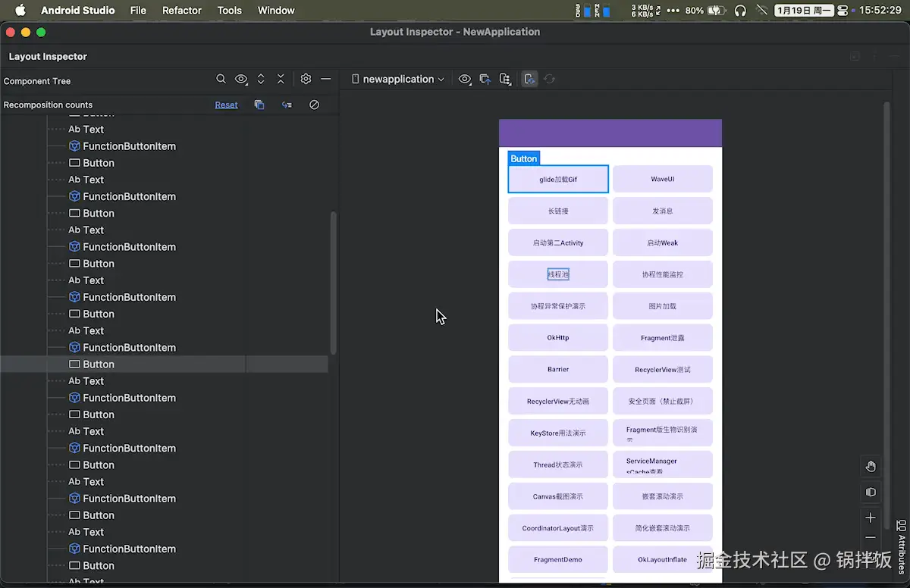
Task: Select the purple app bar in the preview
Action: (610, 133)
